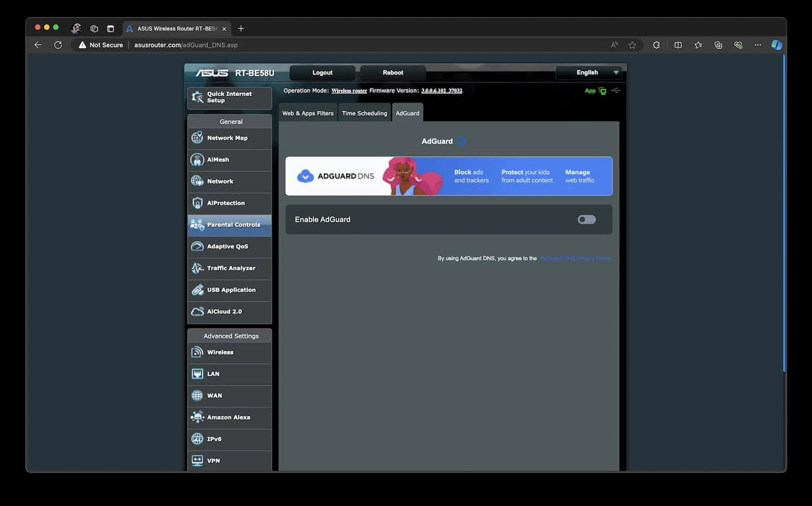Viewport: 812px width, 506px height.
Task: Open browser essentials heart icon
Action: [x=738, y=45]
